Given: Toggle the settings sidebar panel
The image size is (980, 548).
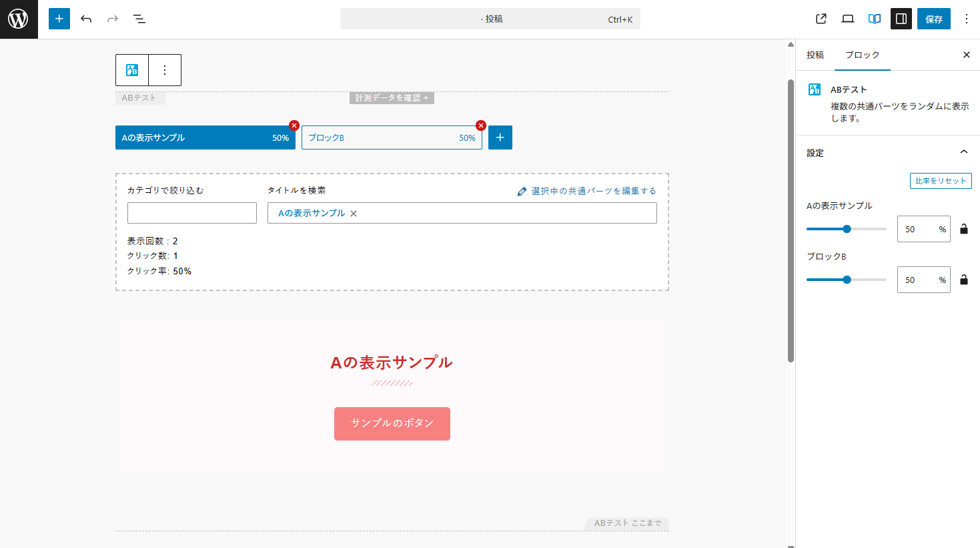Looking at the screenshot, I should [901, 19].
